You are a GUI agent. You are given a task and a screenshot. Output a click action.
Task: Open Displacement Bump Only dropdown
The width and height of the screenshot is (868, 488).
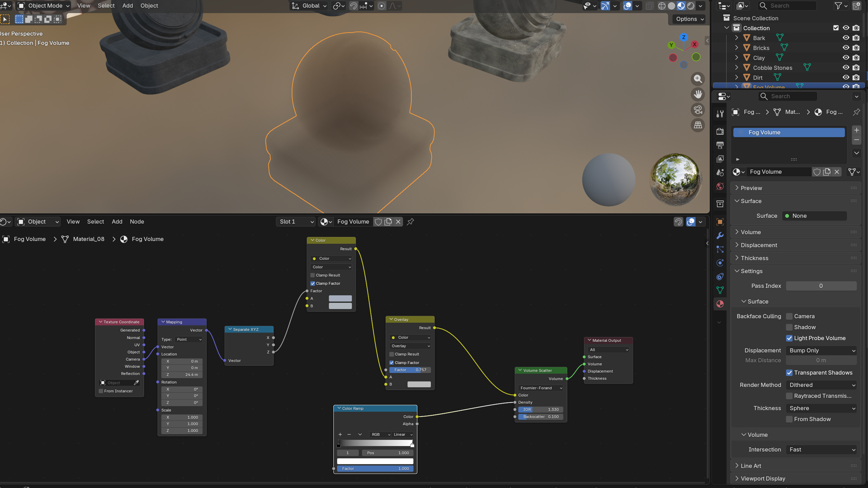pos(821,351)
